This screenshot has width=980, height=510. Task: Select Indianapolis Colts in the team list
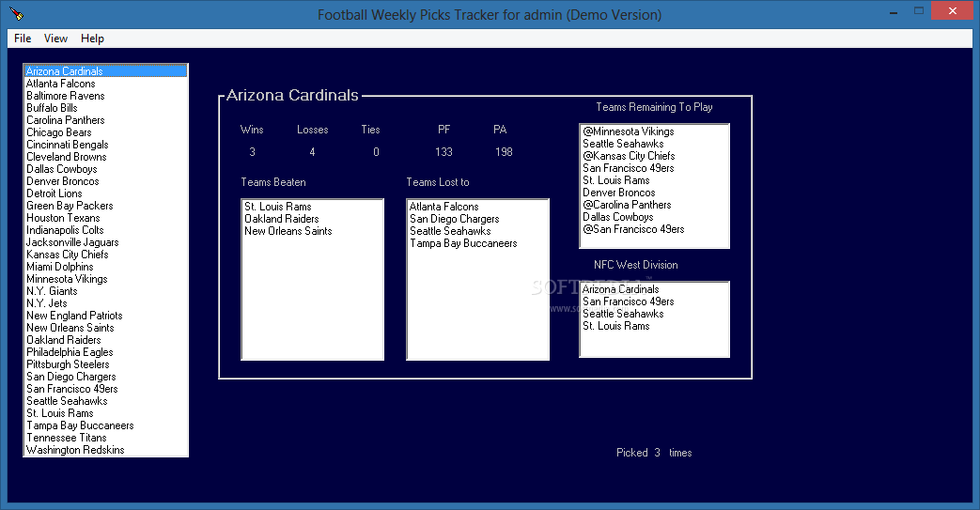pos(105,229)
